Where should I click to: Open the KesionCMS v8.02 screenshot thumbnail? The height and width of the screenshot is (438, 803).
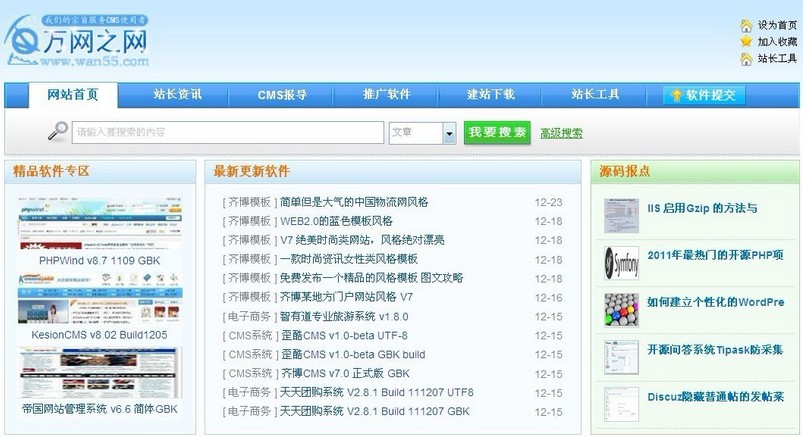[x=100, y=299]
